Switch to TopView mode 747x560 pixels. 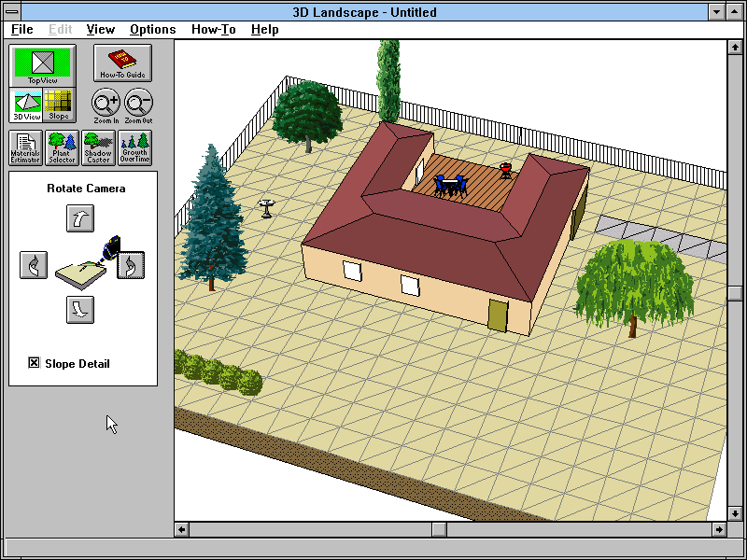point(42,65)
